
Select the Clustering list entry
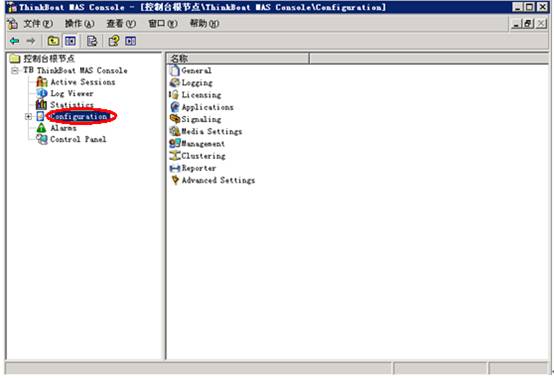point(203,156)
